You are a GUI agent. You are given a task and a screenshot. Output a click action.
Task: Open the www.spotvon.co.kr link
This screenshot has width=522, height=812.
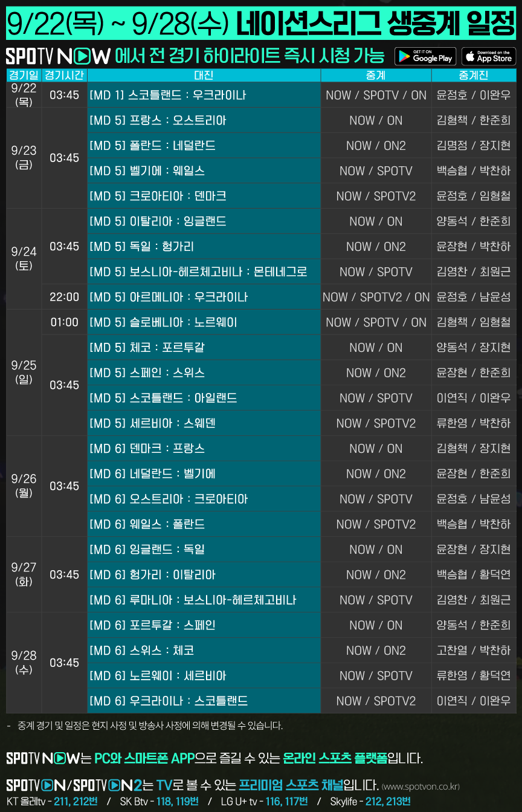point(420,787)
